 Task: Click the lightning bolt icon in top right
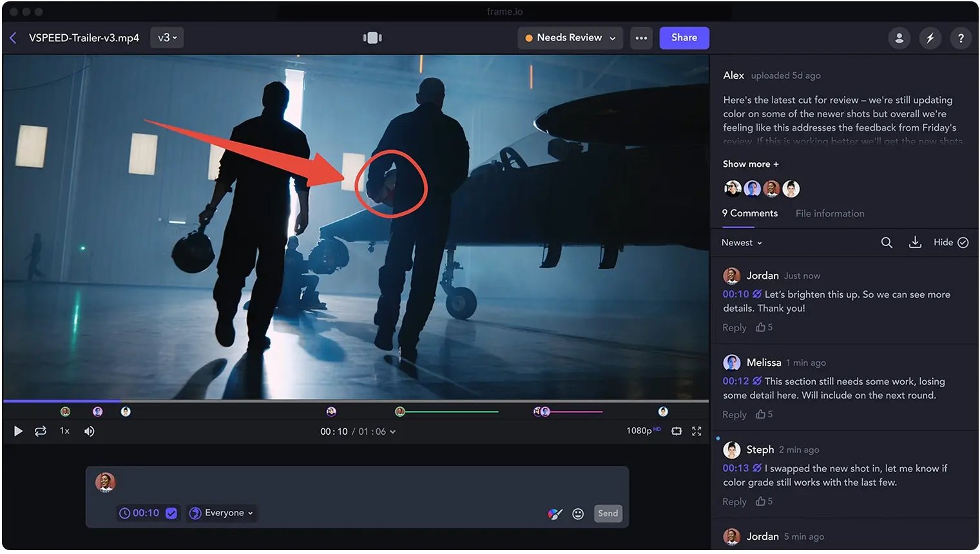tap(930, 38)
